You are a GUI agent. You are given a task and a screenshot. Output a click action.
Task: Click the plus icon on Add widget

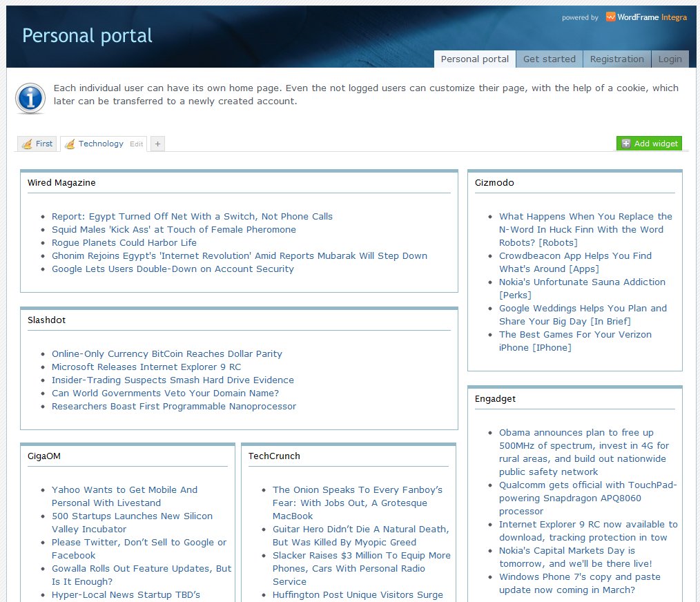pyautogui.click(x=626, y=144)
